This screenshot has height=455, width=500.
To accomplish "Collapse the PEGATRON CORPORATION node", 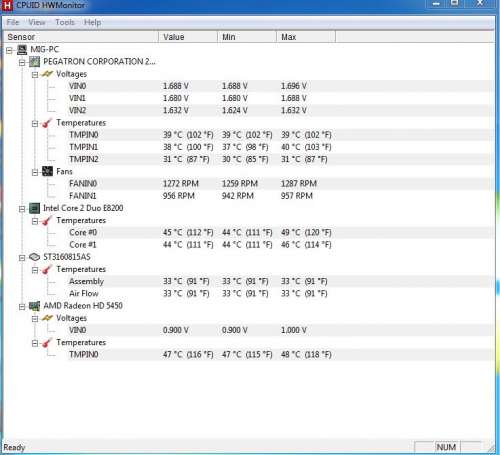I will point(22,62).
